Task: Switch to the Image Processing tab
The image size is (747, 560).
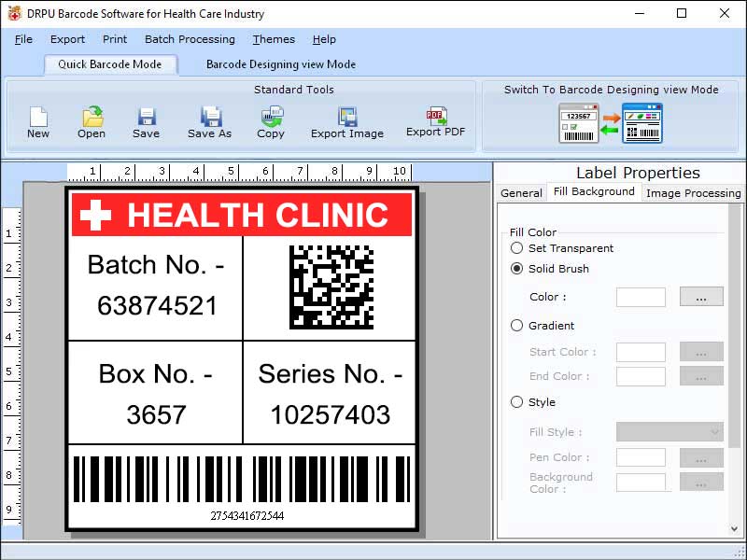Action: (692, 192)
